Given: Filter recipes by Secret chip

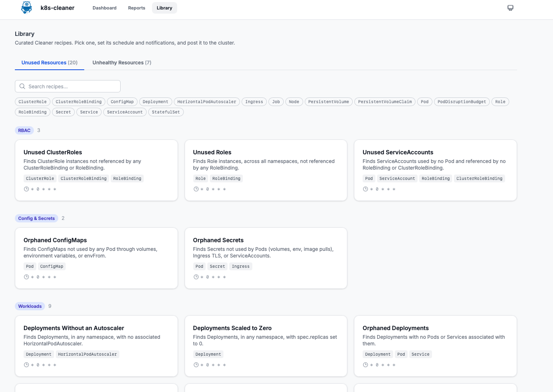Looking at the screenshot, I should click(63, 112).
